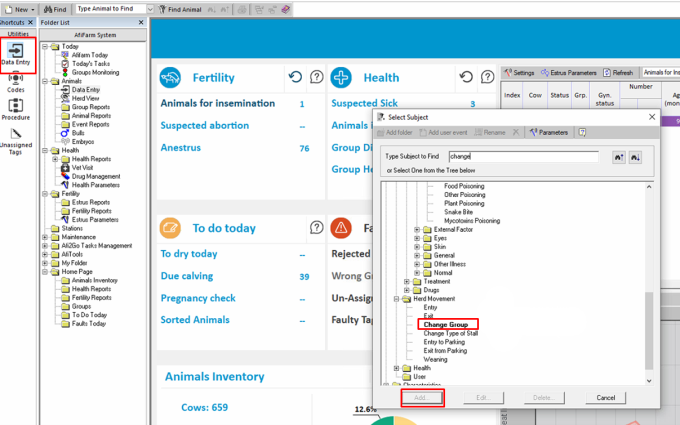680x425 pixels.
Task: Open the Type Animal to Find dropdown
Action: tap(149, 8)
